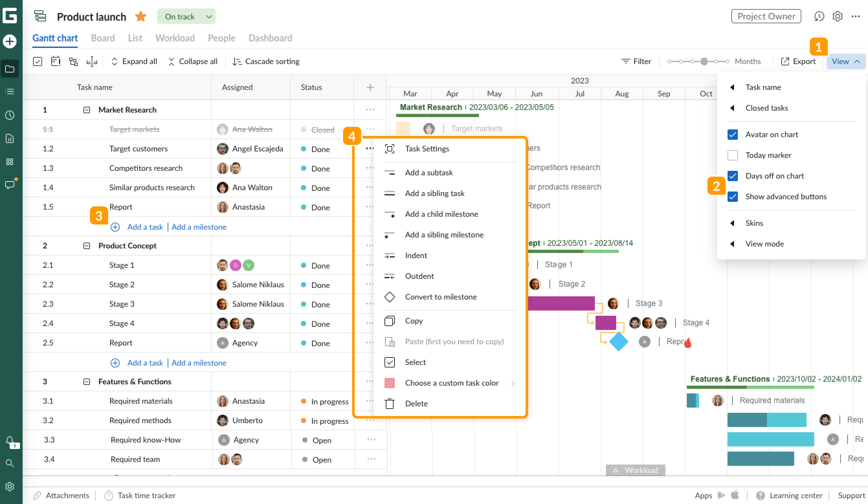
Task: Click the critical path toolbar icon
Action: pyautogui.click(x=73, y=61)
